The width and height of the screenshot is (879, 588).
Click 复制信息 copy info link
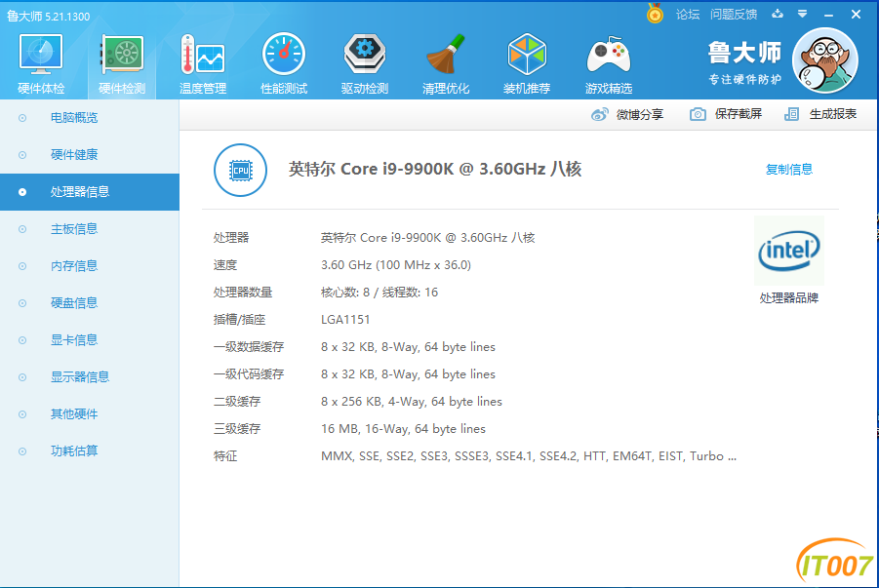click(x=788, y=170)
